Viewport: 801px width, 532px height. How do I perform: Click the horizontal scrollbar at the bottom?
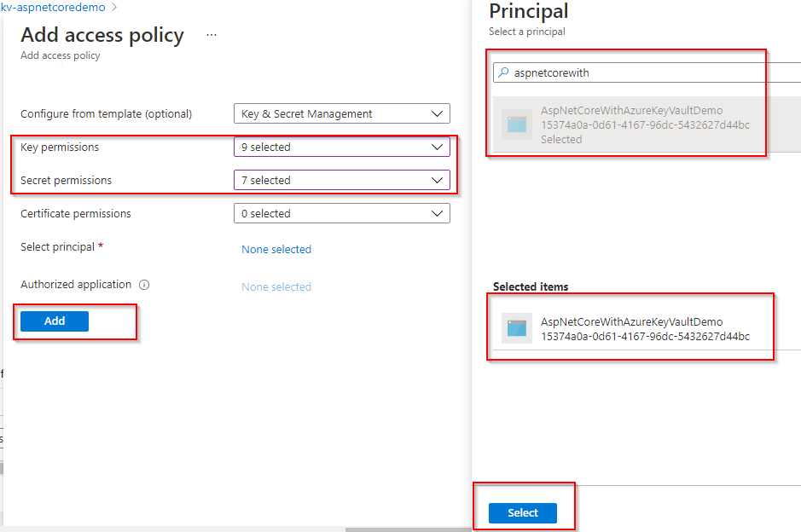408,529
